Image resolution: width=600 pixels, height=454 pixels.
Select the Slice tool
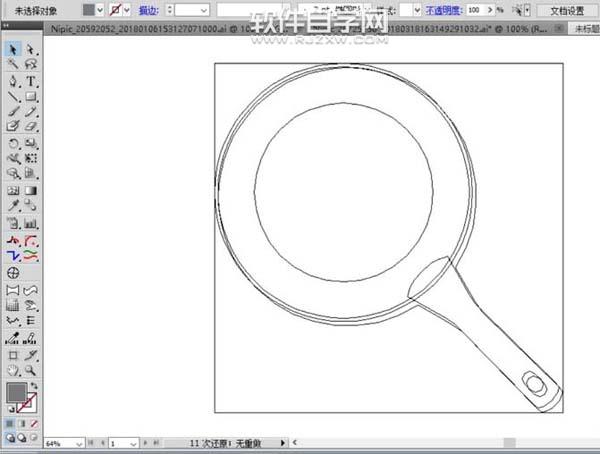(x=31, y=355)
